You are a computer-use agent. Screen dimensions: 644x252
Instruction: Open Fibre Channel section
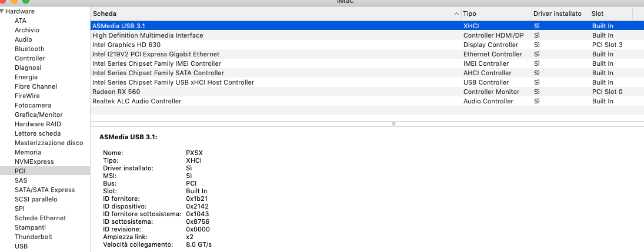tap(36, 86)
